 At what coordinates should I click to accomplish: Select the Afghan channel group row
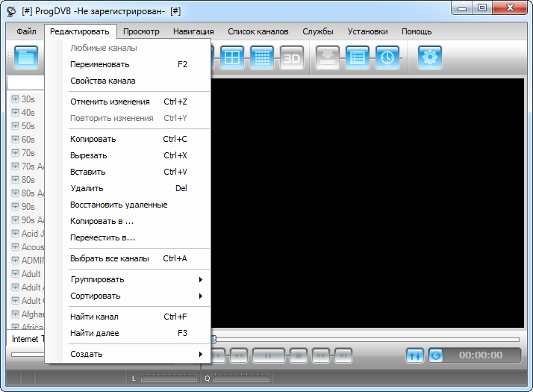[x=27, y=314]
